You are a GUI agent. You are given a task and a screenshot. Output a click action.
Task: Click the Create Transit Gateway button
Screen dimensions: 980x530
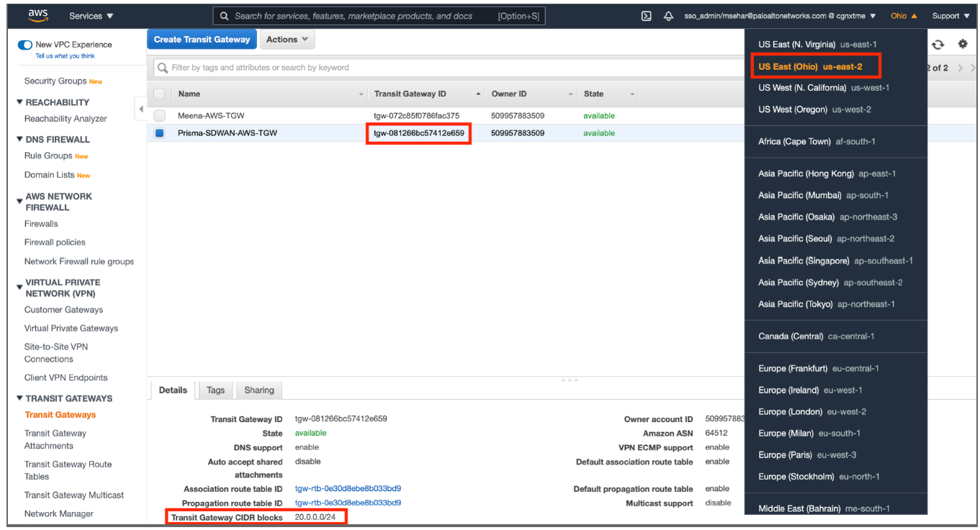tap(202, 40)
